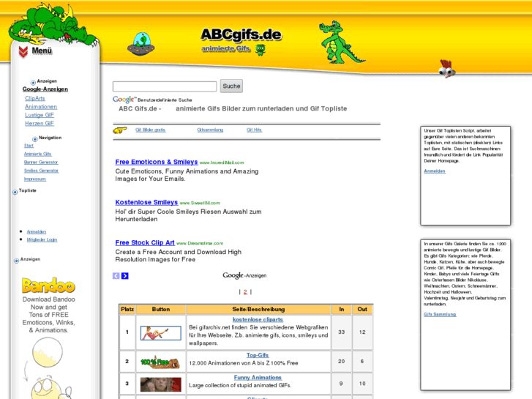Click the previous ads arrow button
This screenshot has height=399, width=532.
coord(116,276)
